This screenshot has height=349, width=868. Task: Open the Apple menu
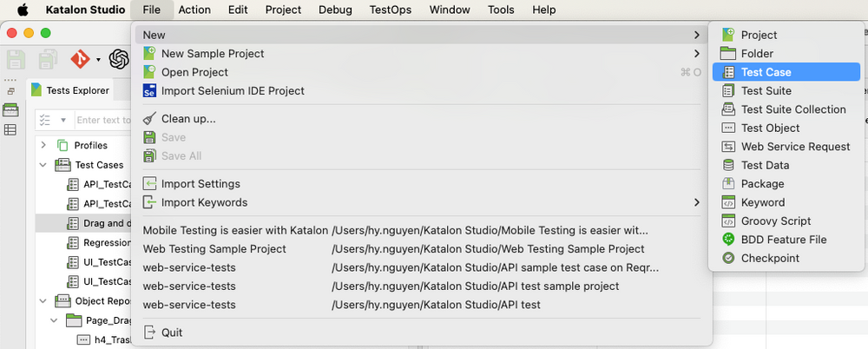coord(23,10)
